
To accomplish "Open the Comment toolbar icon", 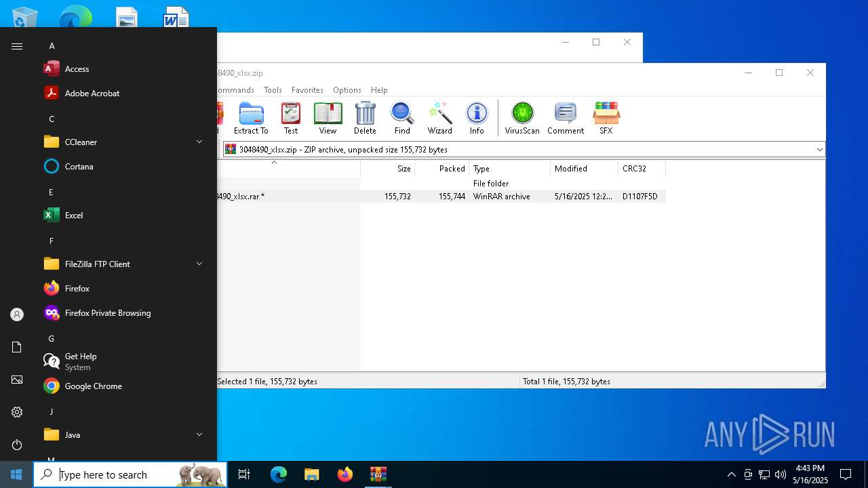I will coord(566,118).
